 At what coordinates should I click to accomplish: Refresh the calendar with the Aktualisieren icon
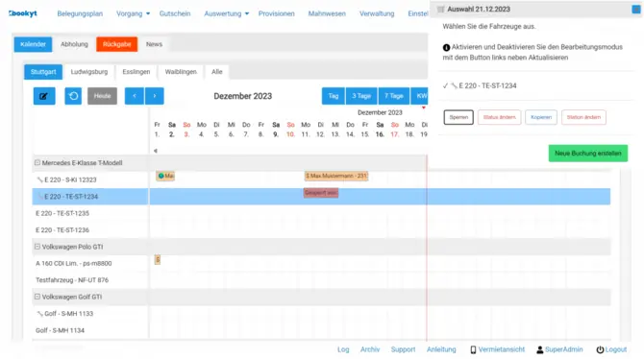(x=73, y=96)
